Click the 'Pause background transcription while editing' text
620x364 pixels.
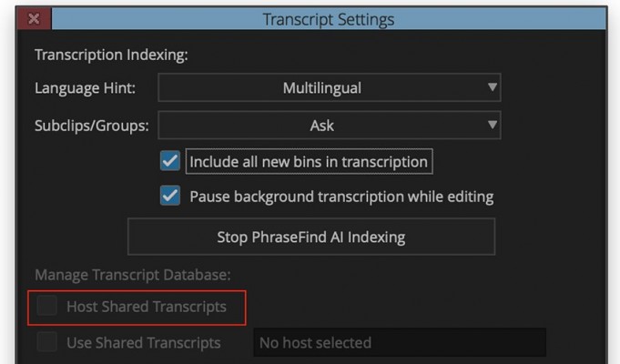coord(341,197)
